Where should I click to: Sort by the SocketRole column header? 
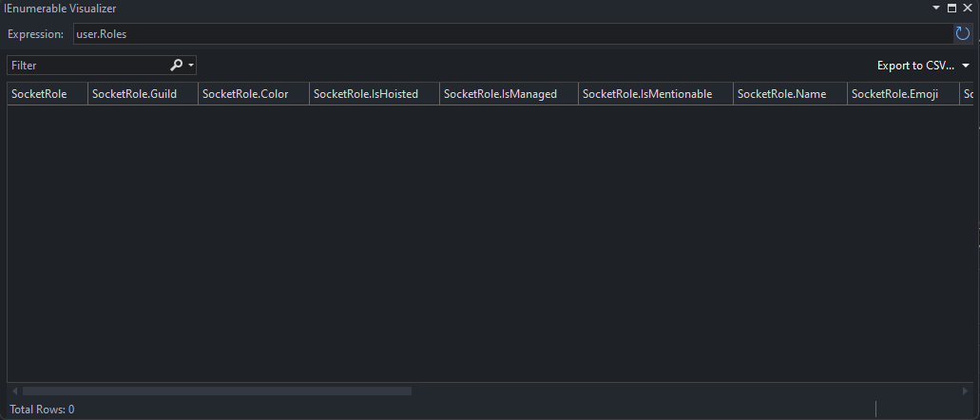coord(48,94)
